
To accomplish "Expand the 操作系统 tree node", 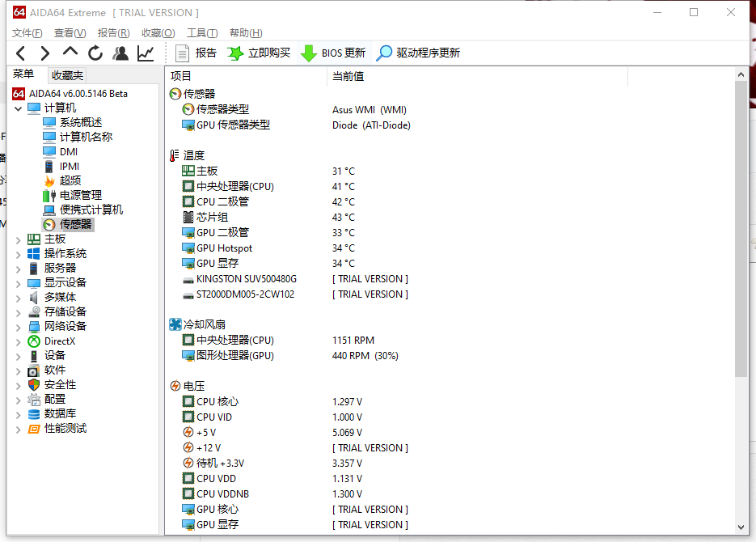I will coord(19,254).
